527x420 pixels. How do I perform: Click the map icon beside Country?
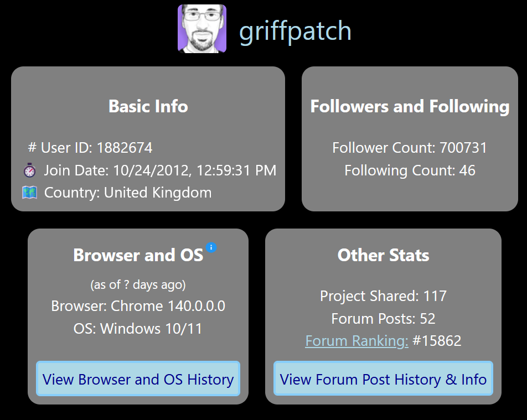29,193
